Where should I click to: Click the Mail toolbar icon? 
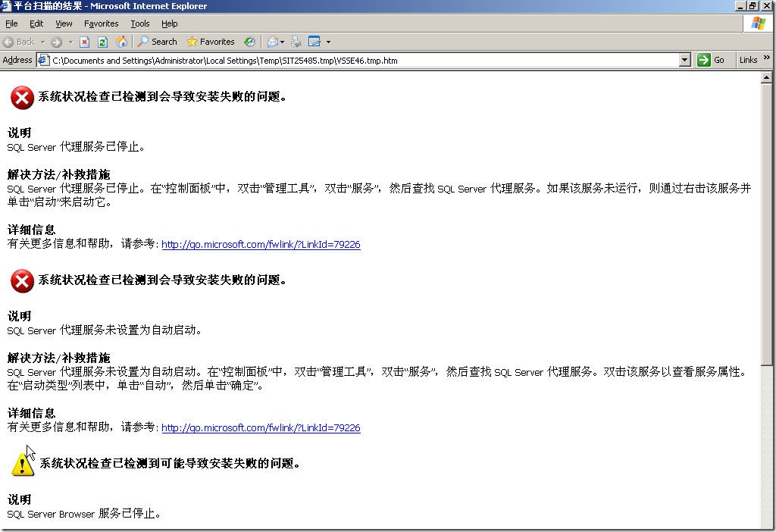[x=273, y=42]
